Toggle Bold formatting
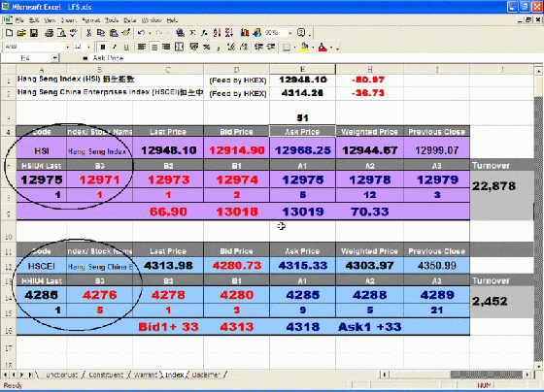Screen dimensions: 544x392 [102, 47]
